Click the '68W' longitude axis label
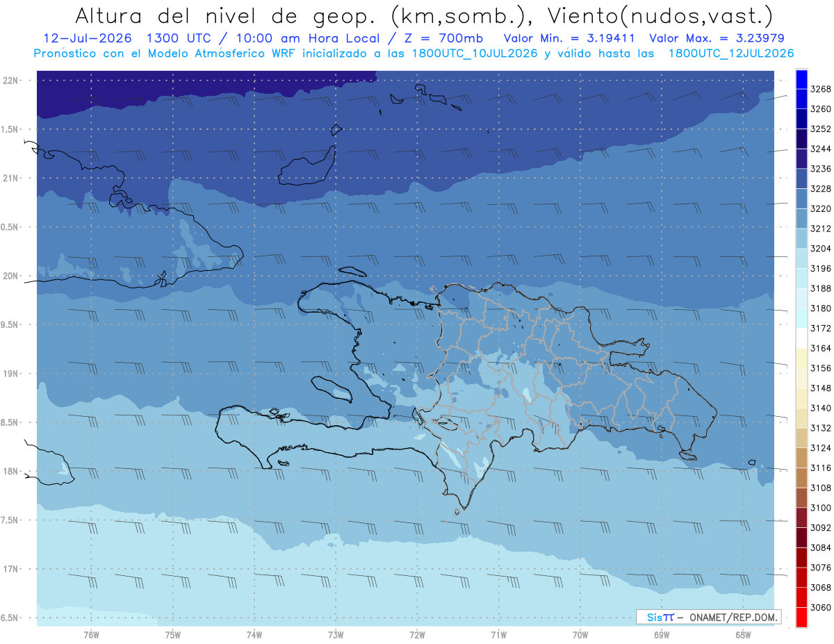Viewport: 834px width, 644px height. click(x=743, y=635)
